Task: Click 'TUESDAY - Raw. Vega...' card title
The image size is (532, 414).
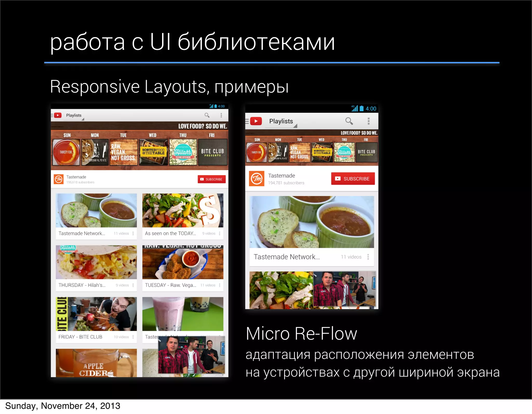Action: click(171, 285)
